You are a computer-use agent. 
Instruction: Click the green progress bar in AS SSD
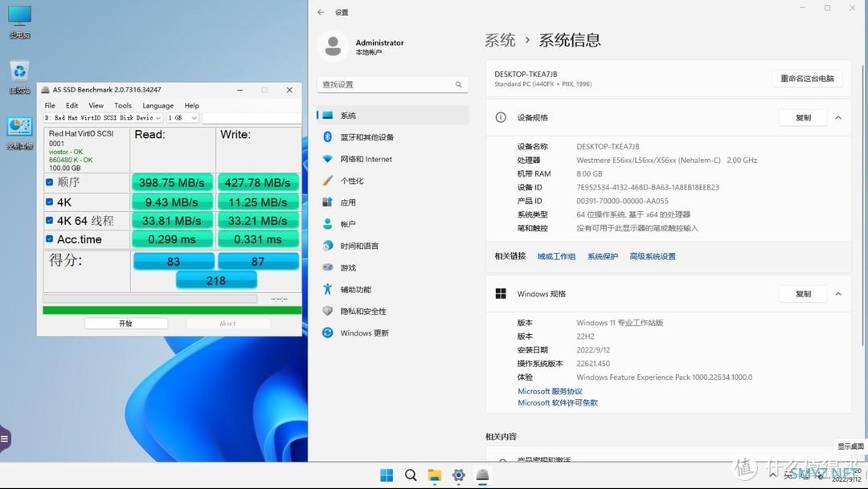coord(172,310)
